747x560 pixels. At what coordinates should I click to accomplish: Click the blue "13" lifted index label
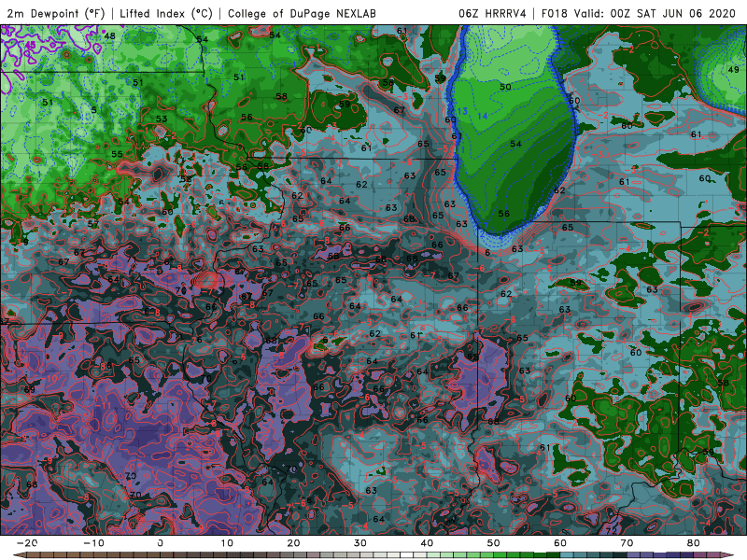(x=462, y=111)
